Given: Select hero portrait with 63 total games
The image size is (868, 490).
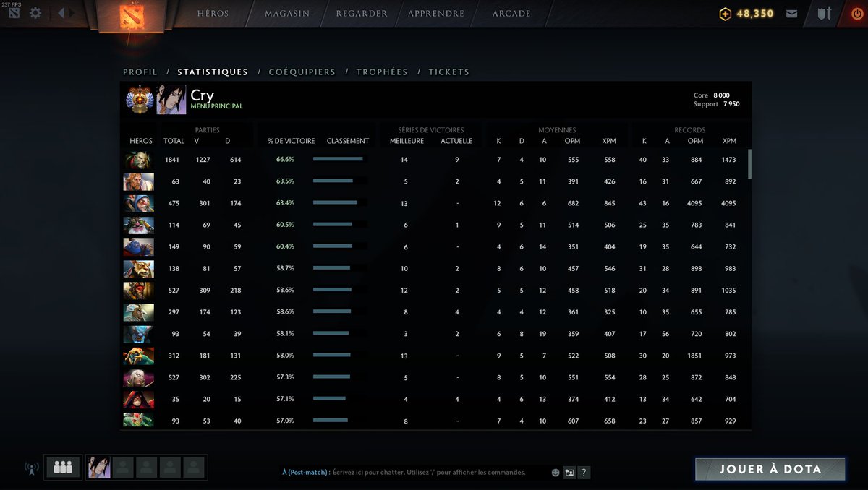Looking at the screenshot, I should (138, 182).
